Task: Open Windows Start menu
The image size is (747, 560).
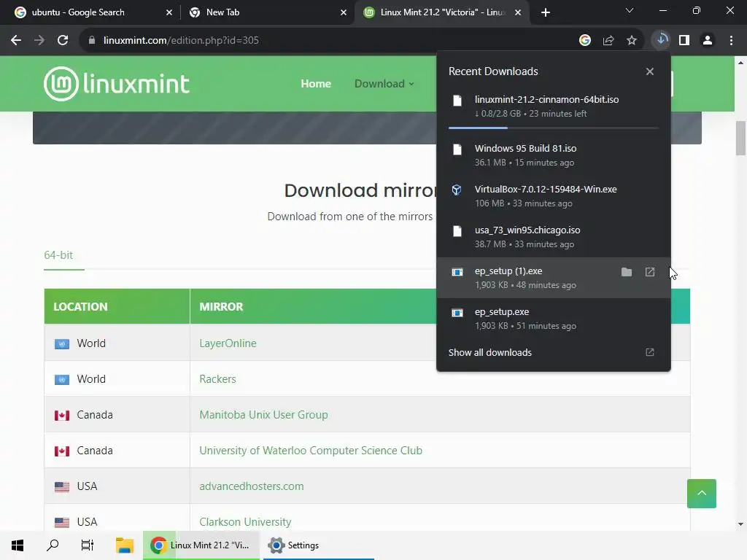Action: click(x=18, y=545)
